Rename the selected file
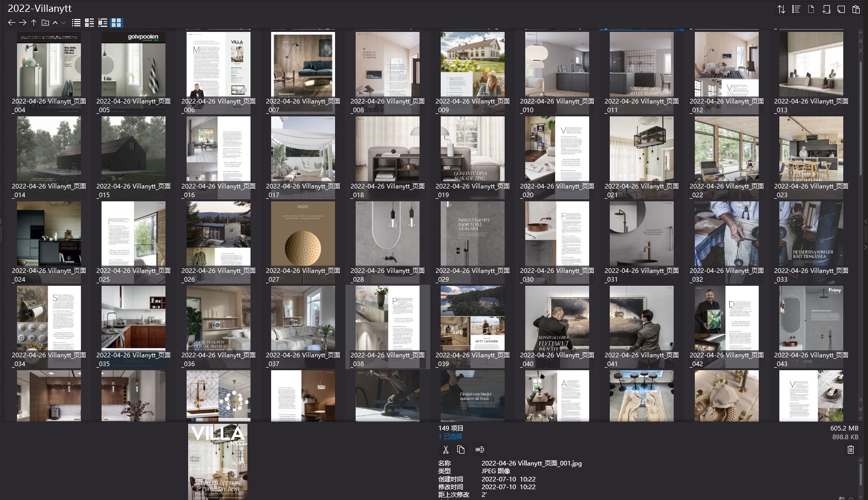 pyautogui.click(x=479, y=450)
